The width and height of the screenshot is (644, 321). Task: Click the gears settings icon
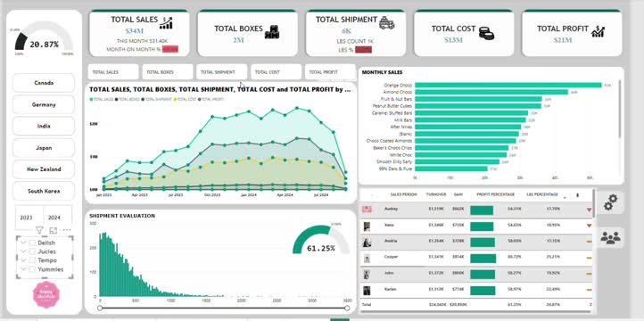pyautogui.click(x=610, y=202)
